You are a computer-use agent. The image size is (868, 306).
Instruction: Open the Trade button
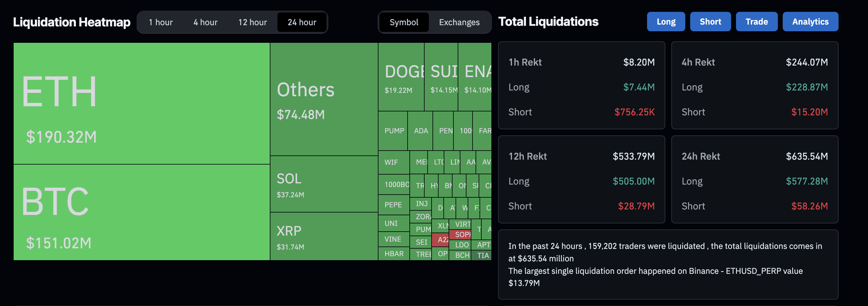coord(756,22)
